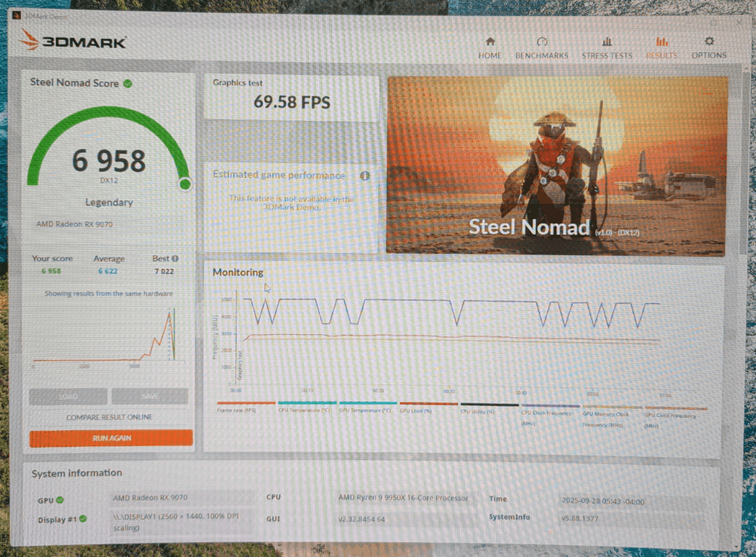The image size is (756, 557).
Task: Click the SystemInfo version v5.88.1377
Action: (x=580, y=519)
